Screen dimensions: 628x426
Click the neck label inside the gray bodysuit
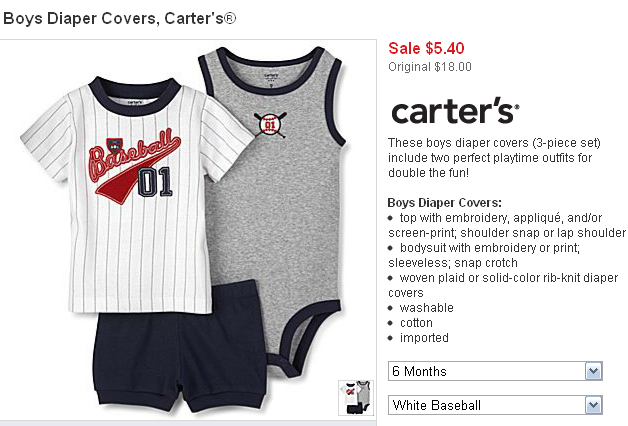pos(271,72)
